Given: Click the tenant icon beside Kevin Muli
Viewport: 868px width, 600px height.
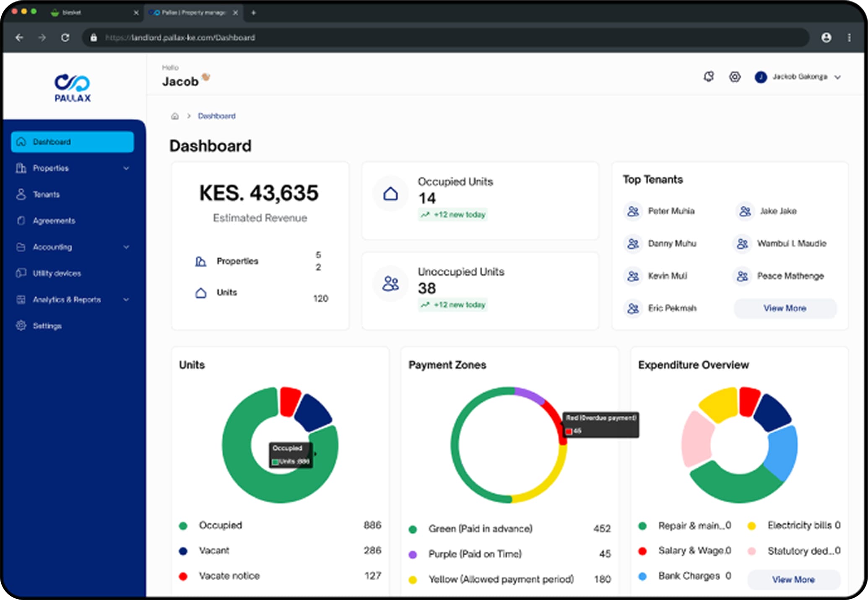Looking at the screenshot, I should [633, 276].
